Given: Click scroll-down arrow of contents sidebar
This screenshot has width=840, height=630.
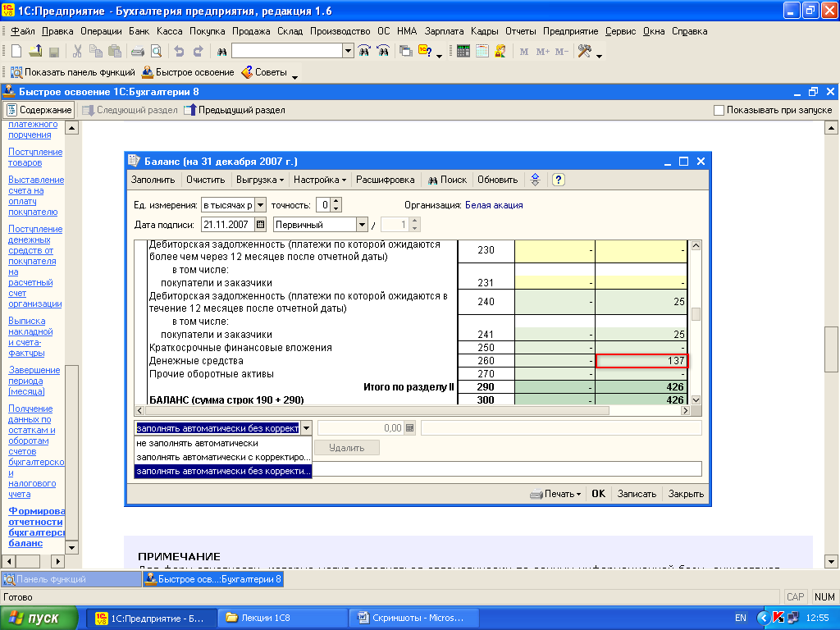Looking at the screenshot, I should point(71,547).
